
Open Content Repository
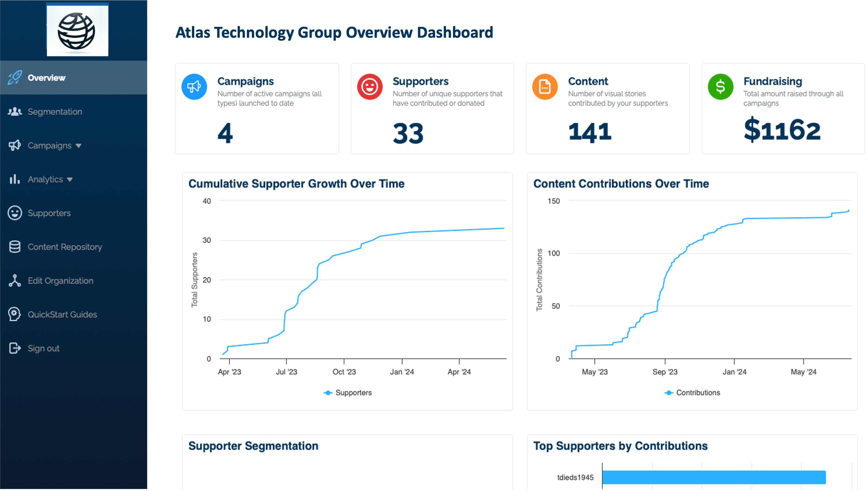click(65, 247)
